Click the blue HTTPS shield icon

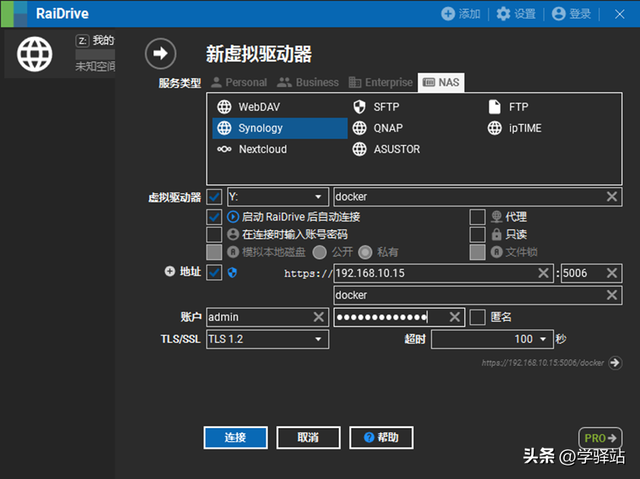point(232,273)
